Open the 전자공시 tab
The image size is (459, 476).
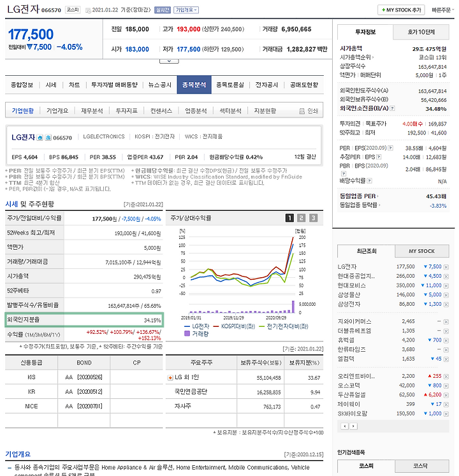[x=266, y=85]
